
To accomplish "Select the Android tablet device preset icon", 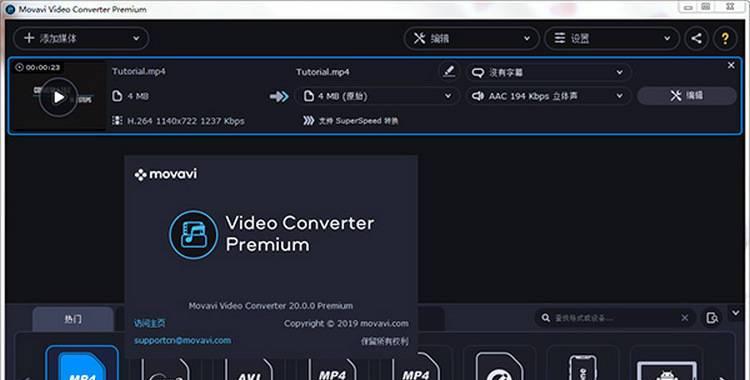I will coord(666,369).
